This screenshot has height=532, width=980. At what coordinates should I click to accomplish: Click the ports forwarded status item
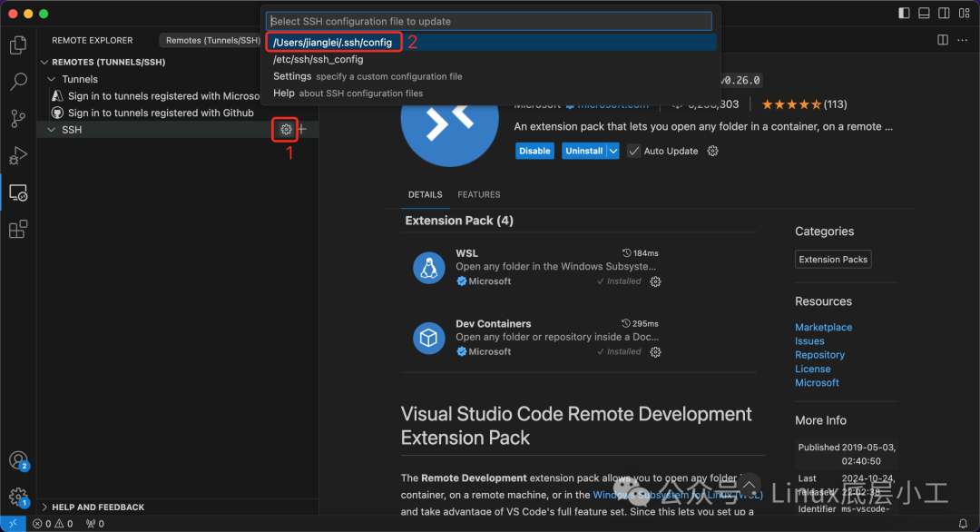pos(95,524)
